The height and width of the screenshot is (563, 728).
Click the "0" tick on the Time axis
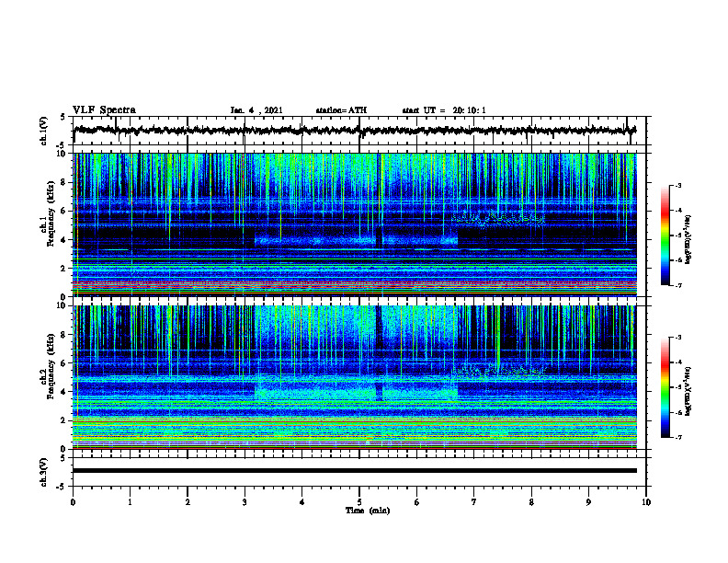tap(73, 502)
